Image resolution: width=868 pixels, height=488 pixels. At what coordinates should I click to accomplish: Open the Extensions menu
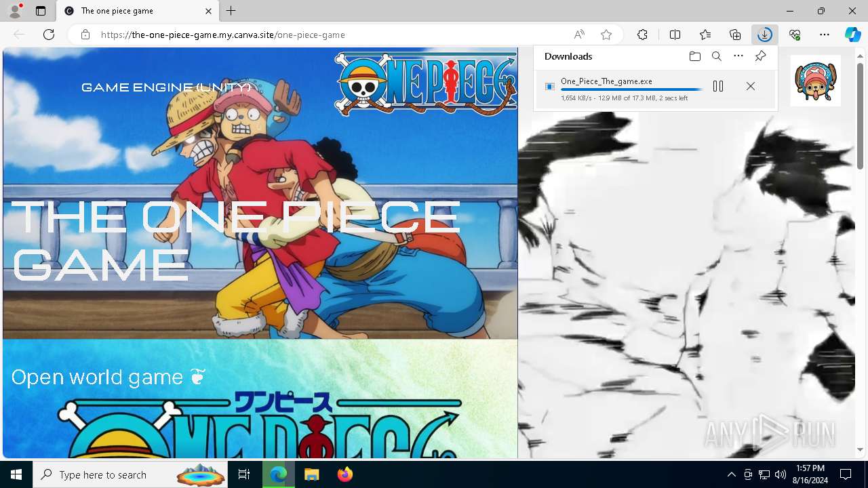(x=642, y=35)
